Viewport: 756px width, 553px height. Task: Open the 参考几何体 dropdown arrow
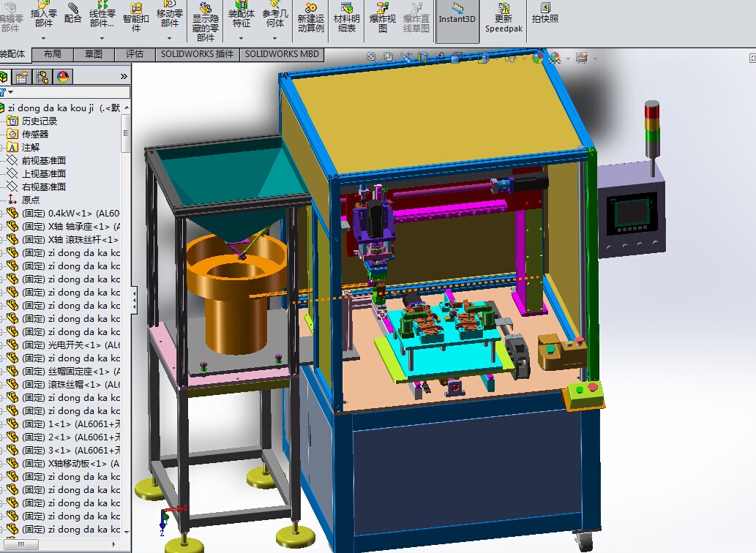[x=274, y=38]
